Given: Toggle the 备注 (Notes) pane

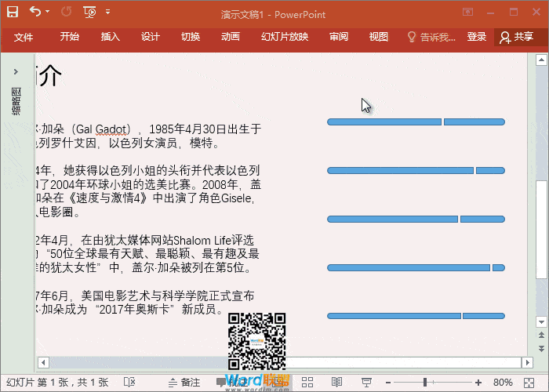Looking at the screenshot, I should tap(184, 382).
